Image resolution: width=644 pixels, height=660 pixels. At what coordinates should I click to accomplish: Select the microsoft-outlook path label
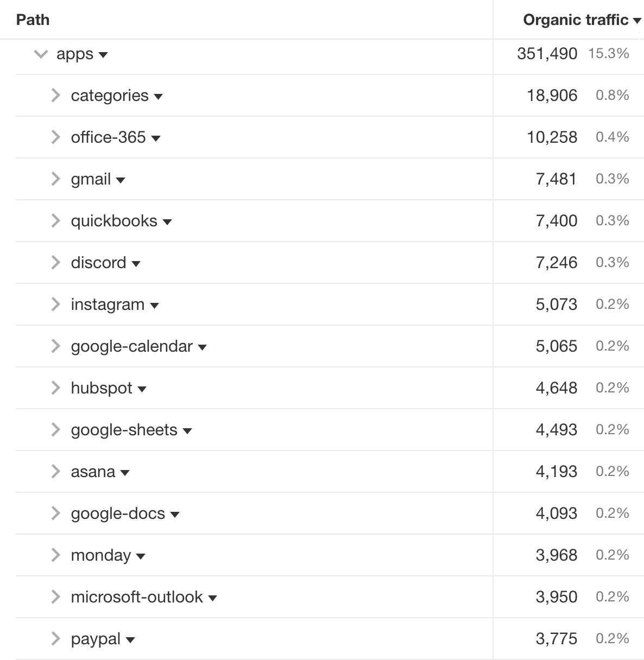[x=136, y=596]
